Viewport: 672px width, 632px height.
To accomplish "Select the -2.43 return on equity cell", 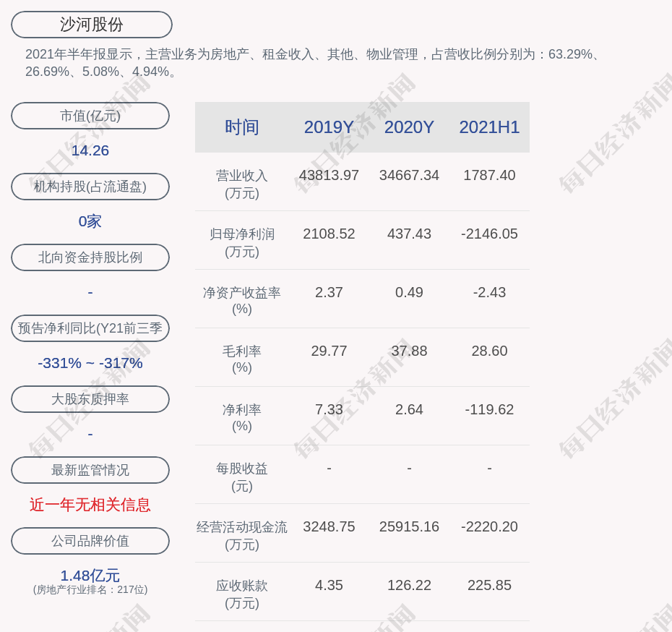I will point(489,292).
